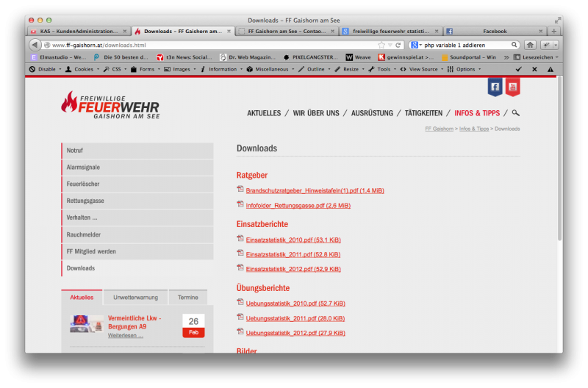The width and height of the screenshot is (588, 388).
Task: Download Einsatzstatistik_2012.pdf link
Action: pos(293,269)
